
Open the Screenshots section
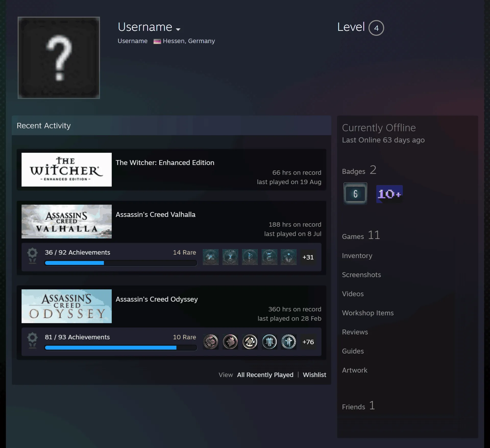tap(361, 275)
